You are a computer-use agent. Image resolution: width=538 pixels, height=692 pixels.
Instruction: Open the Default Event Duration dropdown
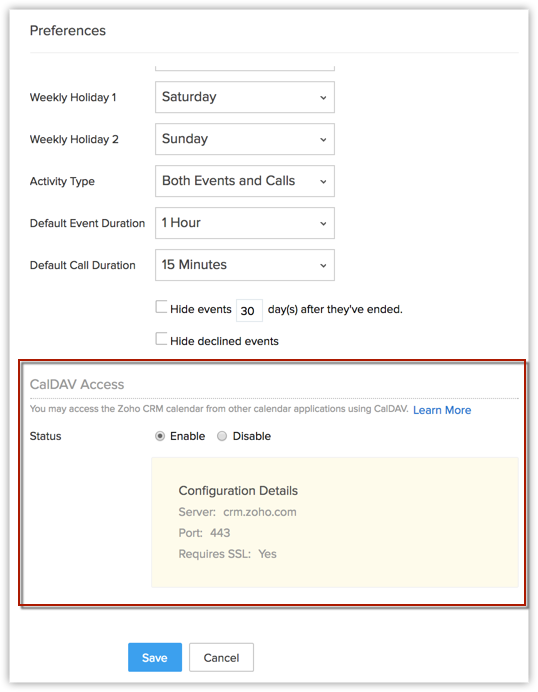(x=245, y=223)
